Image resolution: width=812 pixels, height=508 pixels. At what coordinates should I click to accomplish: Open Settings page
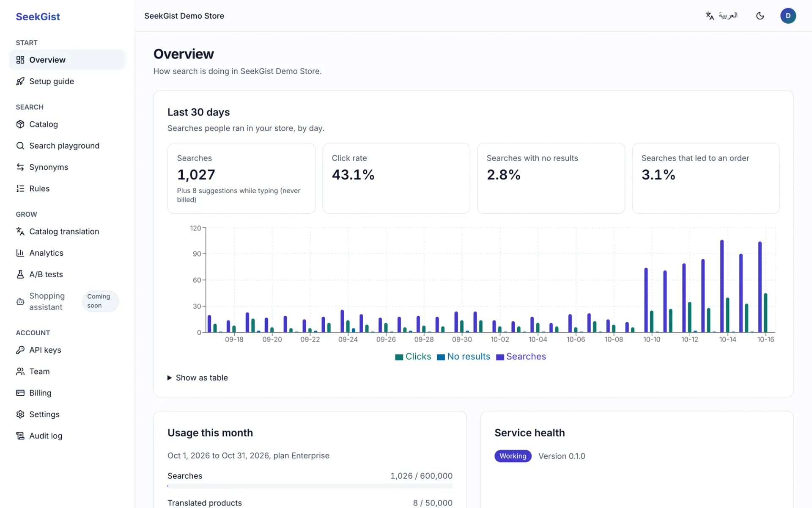coord(67,414)
